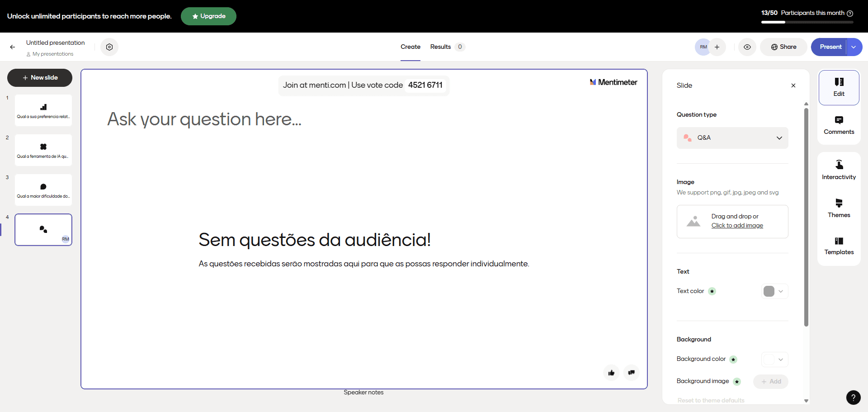Viewport: 868px width, 412px height.
Task: Click the Text color premium star badge
Action: point(712,291)
